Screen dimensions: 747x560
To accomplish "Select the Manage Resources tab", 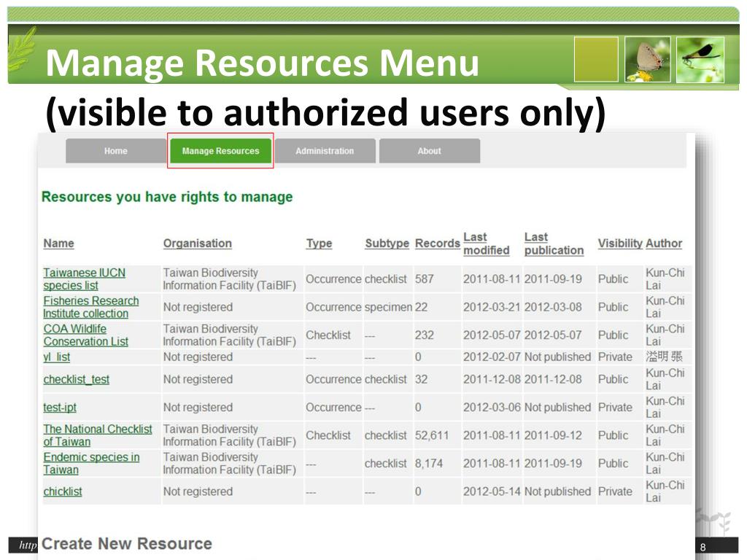I will click(x=220, y=151).
